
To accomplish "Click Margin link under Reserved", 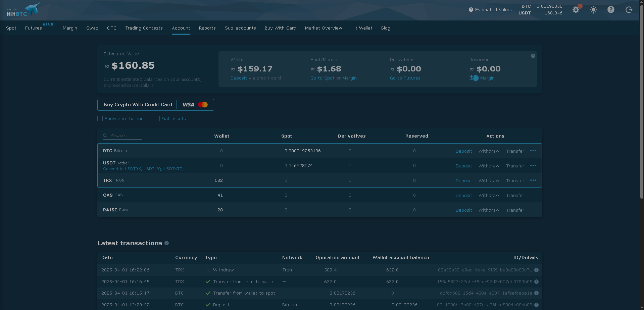I will [487, 78].
